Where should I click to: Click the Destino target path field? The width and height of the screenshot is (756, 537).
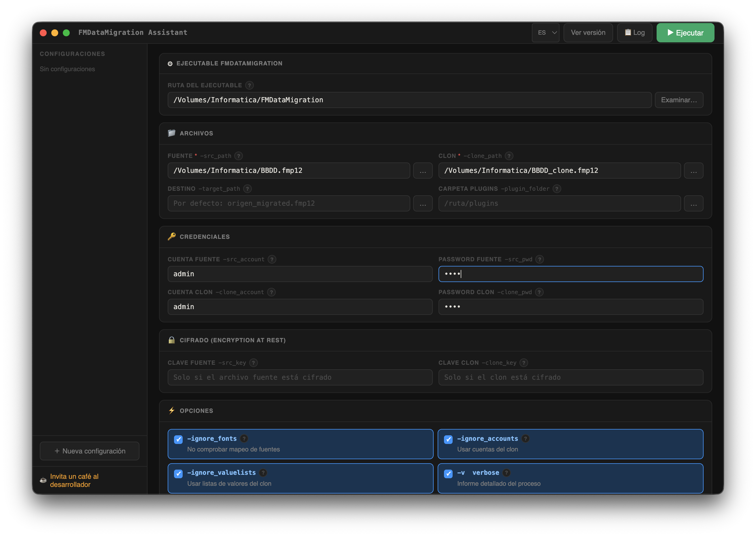click(x=289, y=204)
